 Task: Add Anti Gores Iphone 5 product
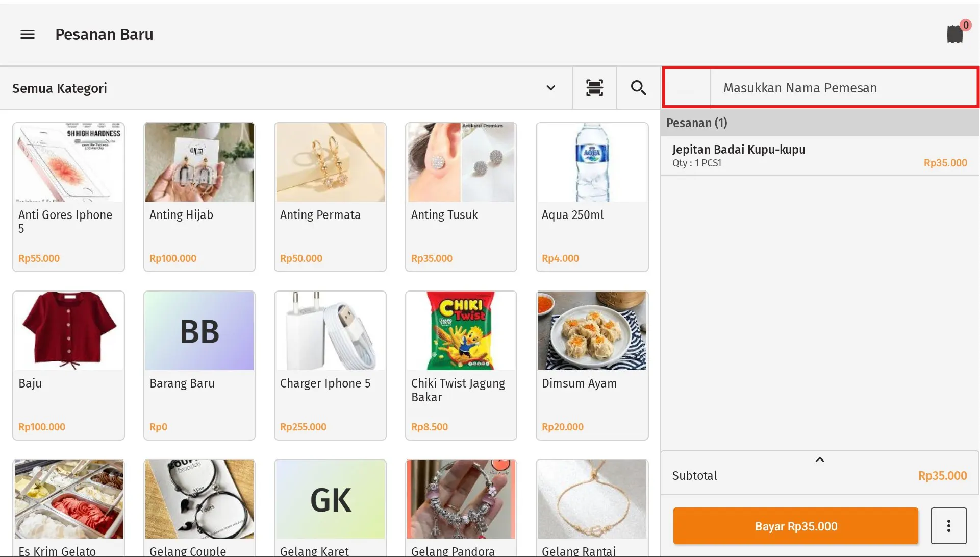(x=69, y=197)
